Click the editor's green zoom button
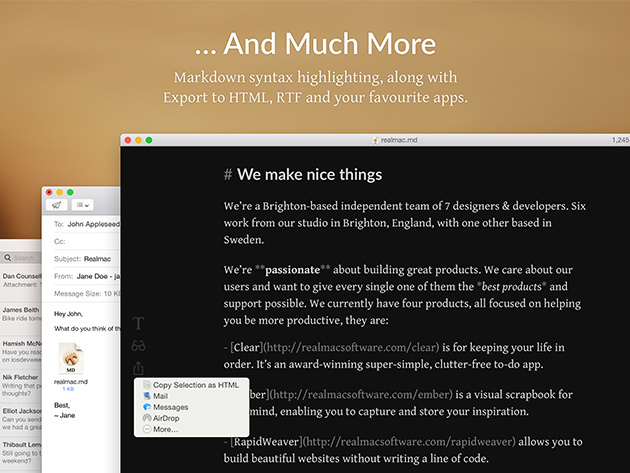This screenshot has height=473, width=630. [x=149, y=140]
